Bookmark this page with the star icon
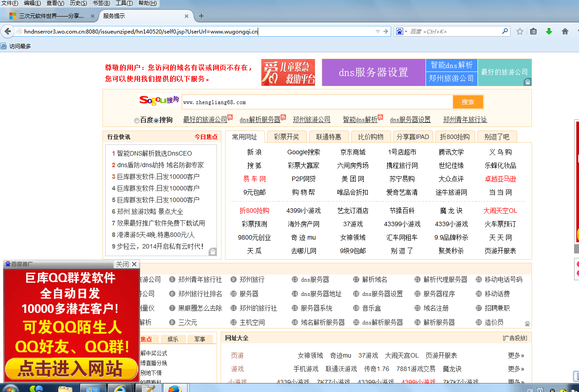This screenshot has width=579, height=392. pos(519,31)
